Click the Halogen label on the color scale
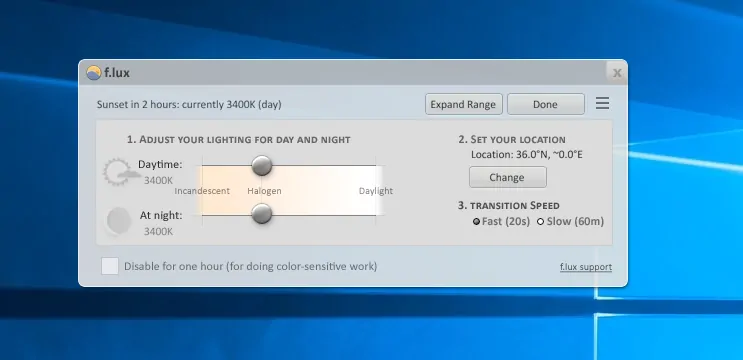Screen dimensions: 743x360 (264, 191)
